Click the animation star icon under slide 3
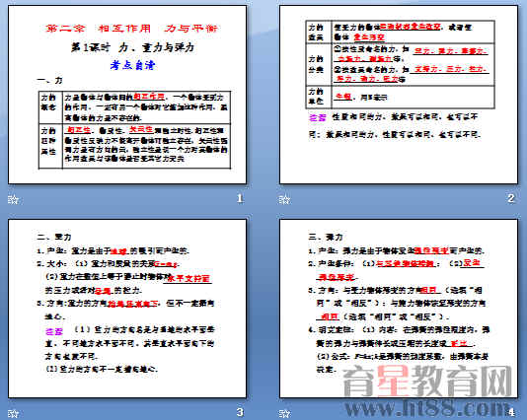The width and height of the screenshot is (527, 420). 13,414
